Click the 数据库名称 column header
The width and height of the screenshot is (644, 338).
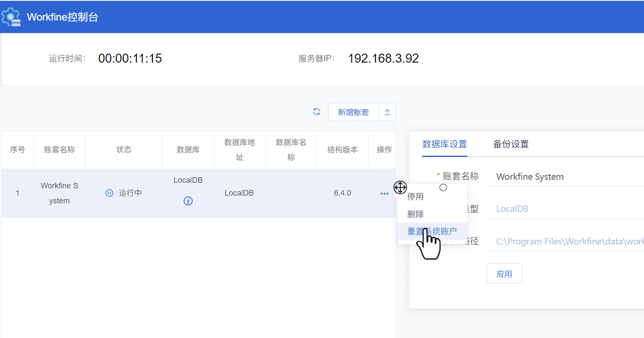pos(291,150)
